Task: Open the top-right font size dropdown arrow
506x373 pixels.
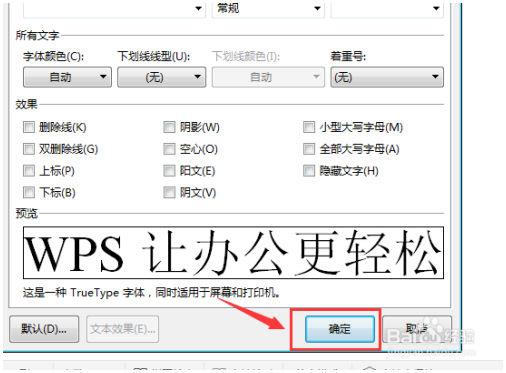Action: (x=436, y=9)
